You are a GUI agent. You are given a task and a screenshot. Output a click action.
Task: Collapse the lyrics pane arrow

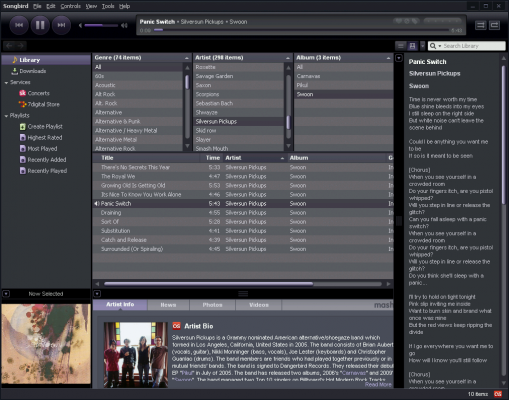click(399, 58)
